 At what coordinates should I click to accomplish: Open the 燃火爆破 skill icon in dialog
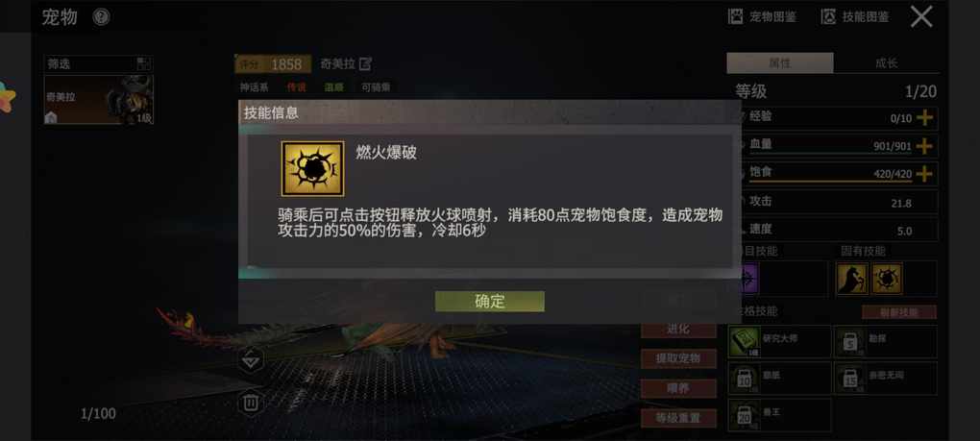(312, 169)
